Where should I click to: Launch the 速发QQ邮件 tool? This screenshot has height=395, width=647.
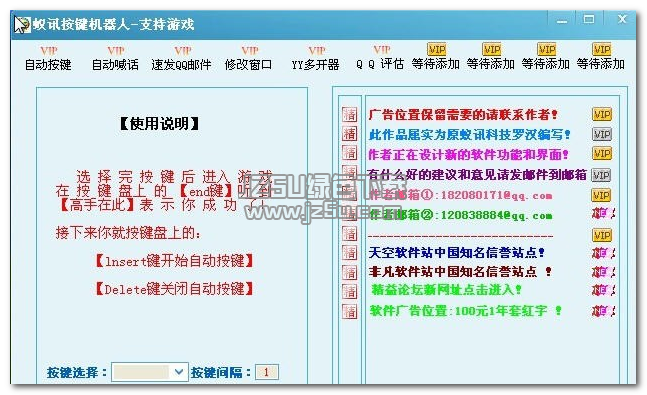point(182,58)
